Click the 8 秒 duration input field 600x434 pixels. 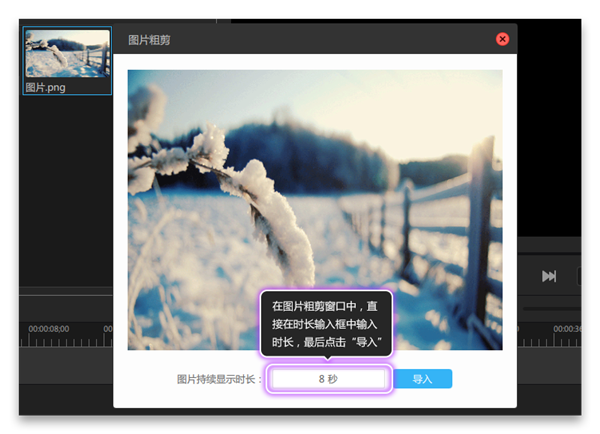pyautogui.click(x=328, y=379)
